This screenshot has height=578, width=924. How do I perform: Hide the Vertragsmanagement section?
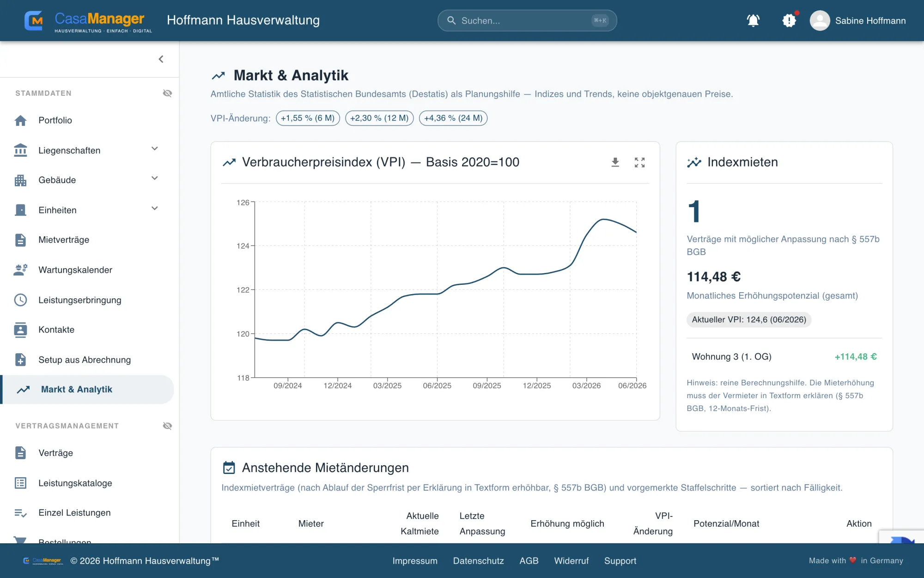pos(167,426)
